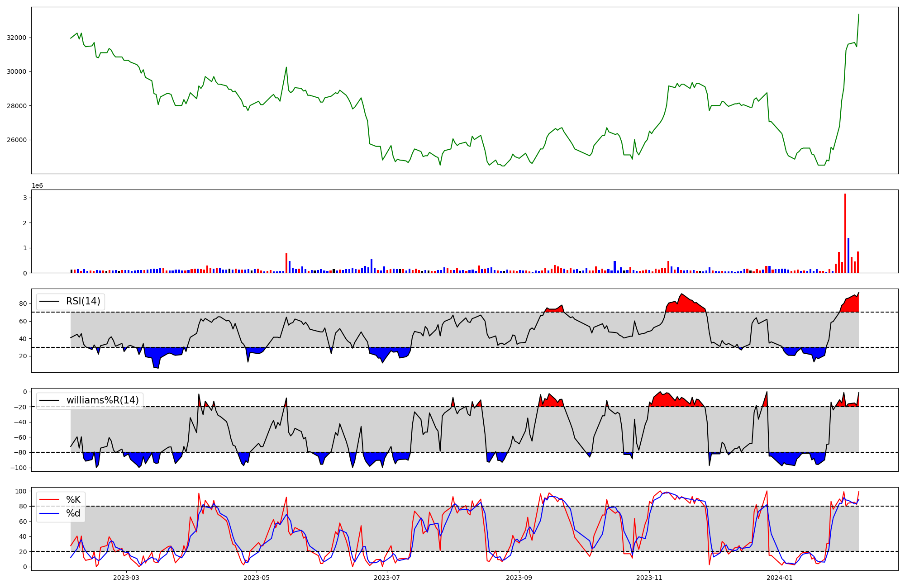Click the blue %d legend line swatch

click(x=49, y=513)
